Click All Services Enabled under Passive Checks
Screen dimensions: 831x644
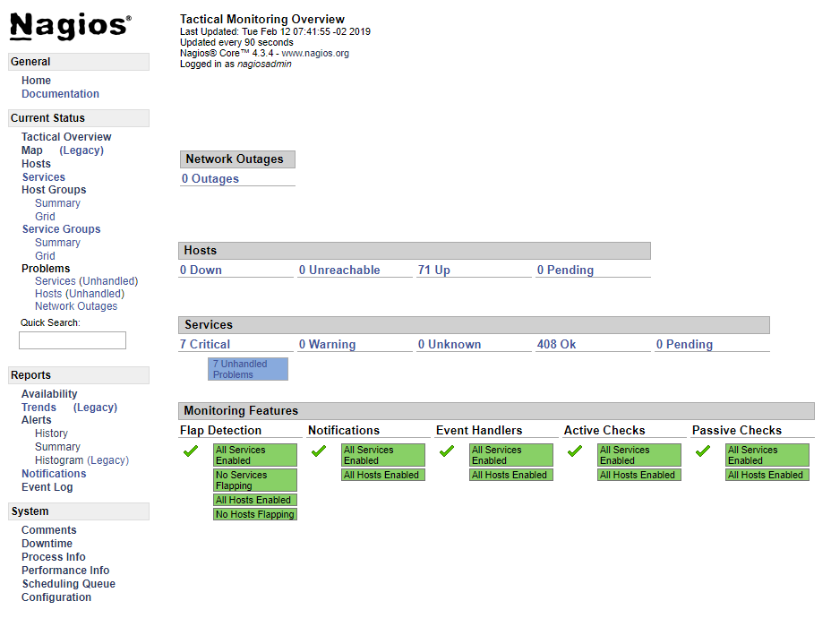tap(767, 455)
